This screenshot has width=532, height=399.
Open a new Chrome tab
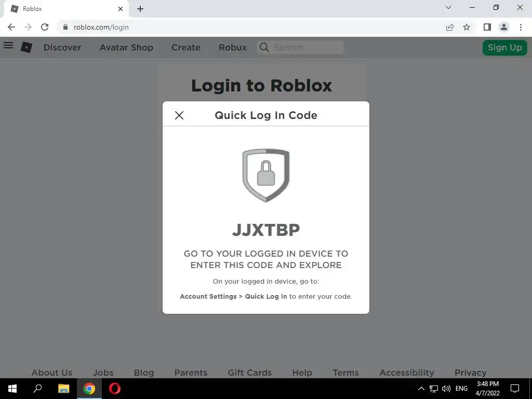pos(140,9)
